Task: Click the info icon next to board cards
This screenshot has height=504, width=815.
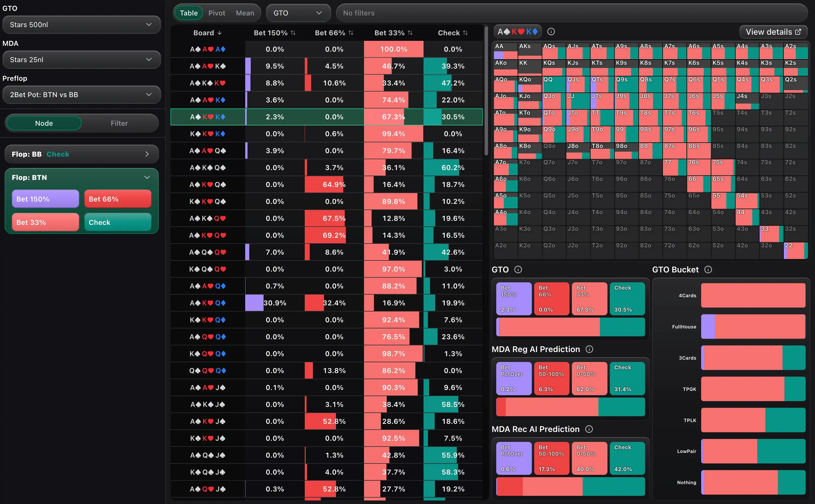Action: tap(551, 32)
